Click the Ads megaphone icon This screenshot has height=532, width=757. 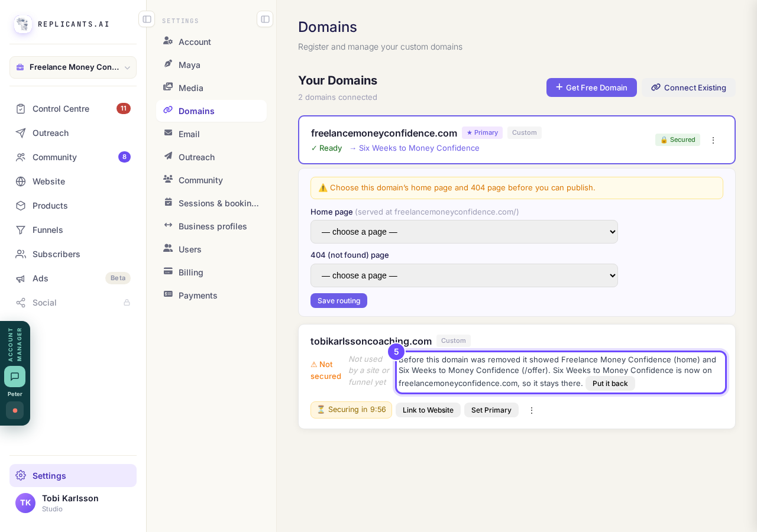[21, 278]
